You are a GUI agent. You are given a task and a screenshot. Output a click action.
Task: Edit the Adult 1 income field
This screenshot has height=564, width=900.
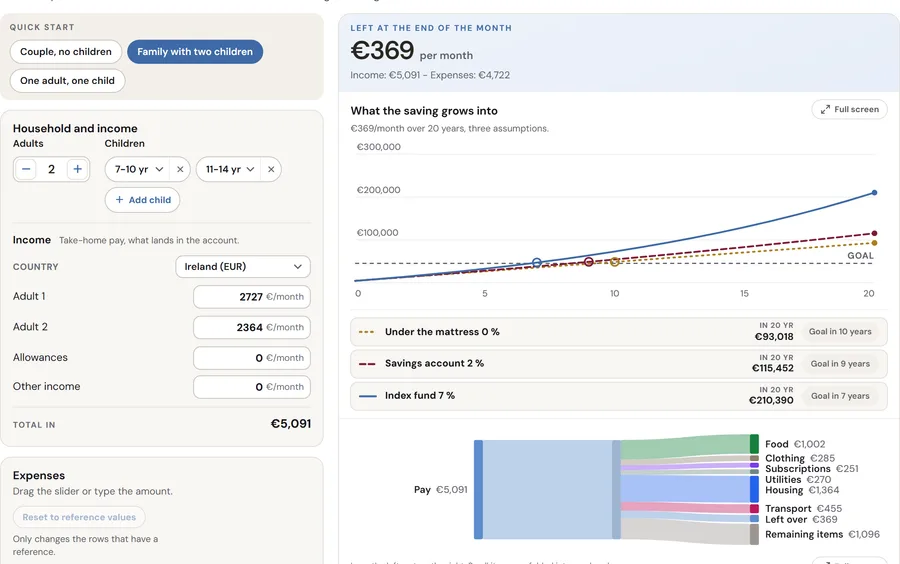[252, 297]
